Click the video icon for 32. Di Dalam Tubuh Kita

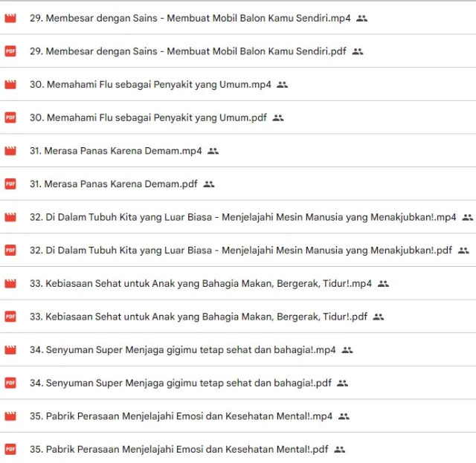(10, 217)
